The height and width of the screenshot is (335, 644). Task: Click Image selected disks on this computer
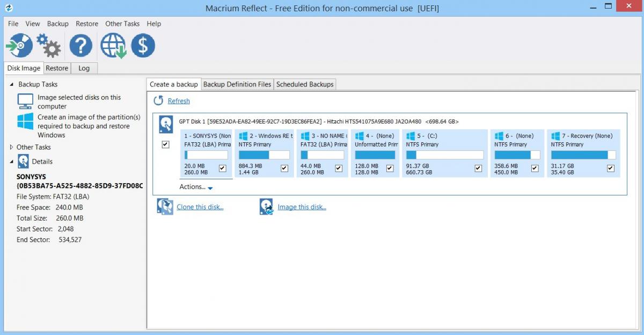[x=79, y=102]
